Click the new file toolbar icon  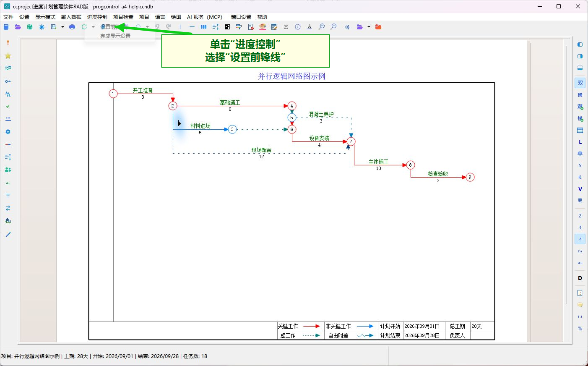click(x=6, y=27)
